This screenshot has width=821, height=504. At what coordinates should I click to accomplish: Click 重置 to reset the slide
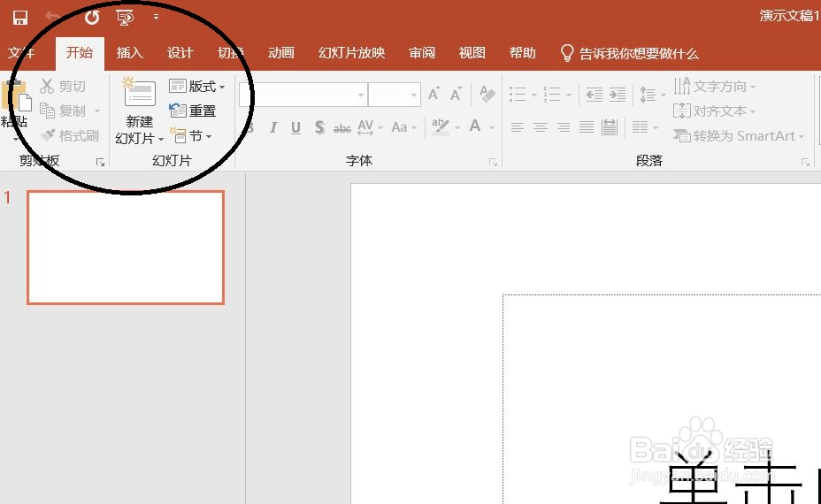(x=193, y=111)
